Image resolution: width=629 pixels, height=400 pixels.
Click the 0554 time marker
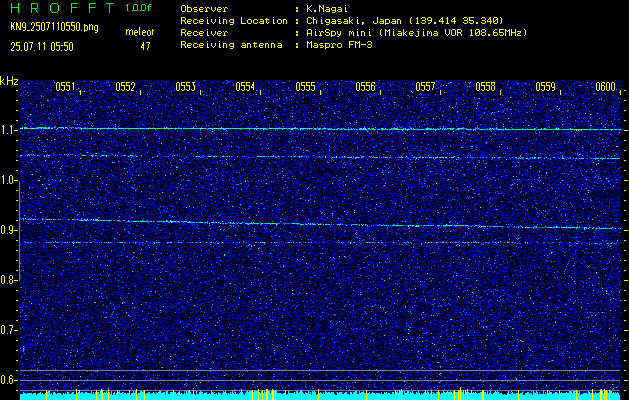(x=245, y=87)
